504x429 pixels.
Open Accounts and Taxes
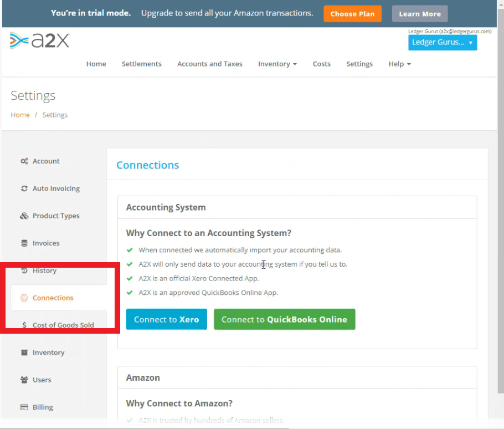pos(209,64)
